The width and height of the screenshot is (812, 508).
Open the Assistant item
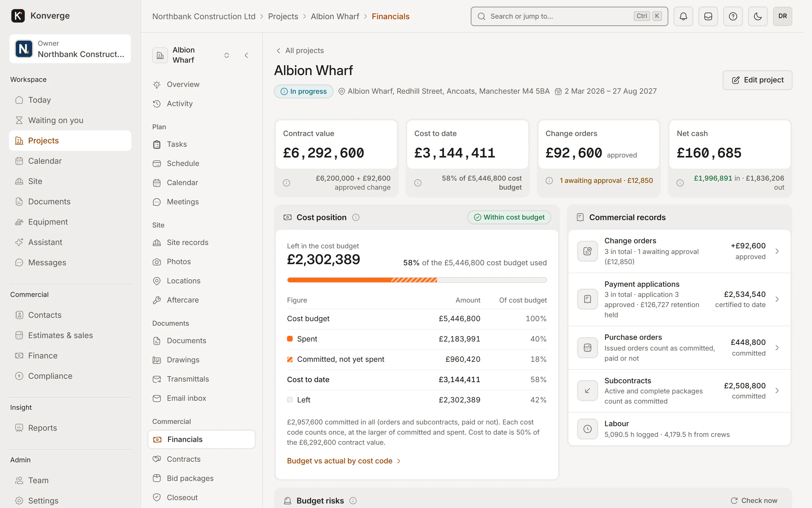(x=70, y=242)
